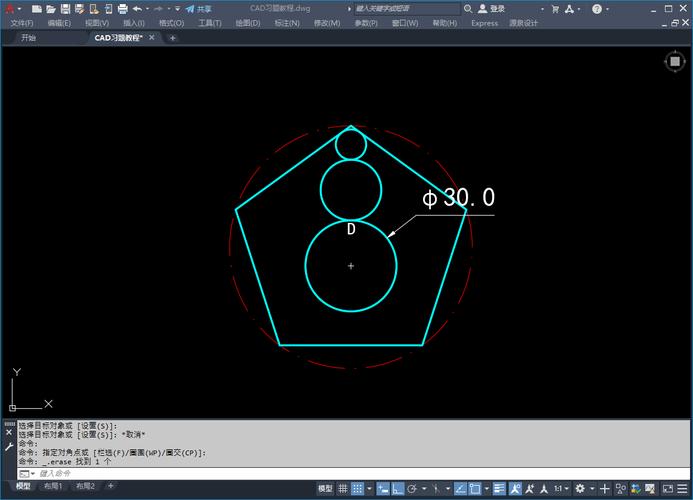
Task: Expand the redo history dropdown arrow
Action: (169, 9)
